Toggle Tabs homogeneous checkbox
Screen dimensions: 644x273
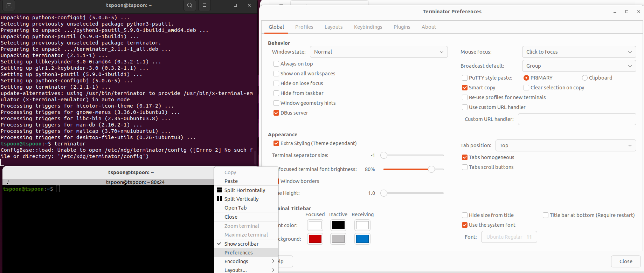[x=465, y=157]
